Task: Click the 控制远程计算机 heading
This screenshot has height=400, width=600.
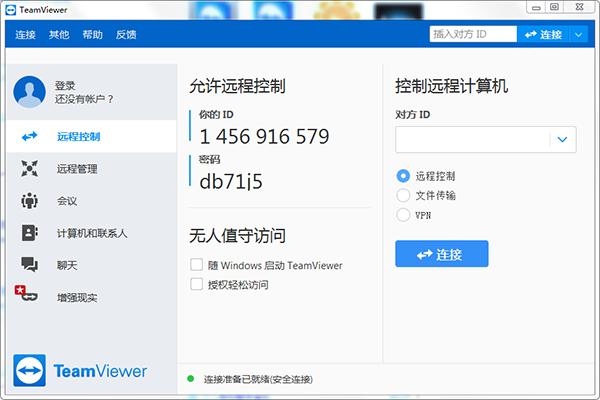Action: click(452, 86)
